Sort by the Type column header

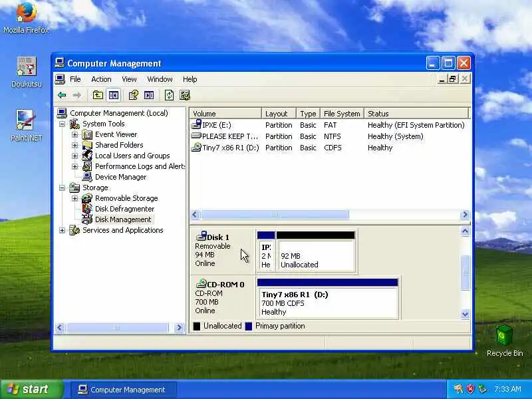point(308,113)
